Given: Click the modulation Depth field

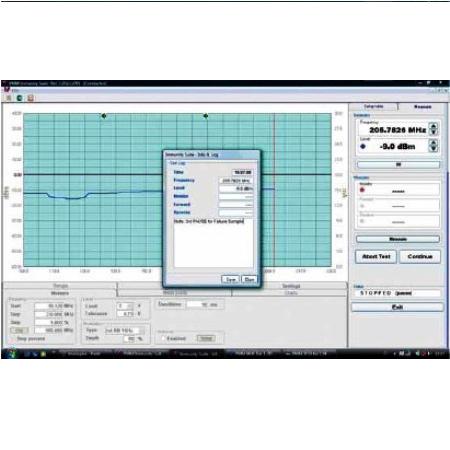Looking at the screenshot, I should tap(129, 339).
